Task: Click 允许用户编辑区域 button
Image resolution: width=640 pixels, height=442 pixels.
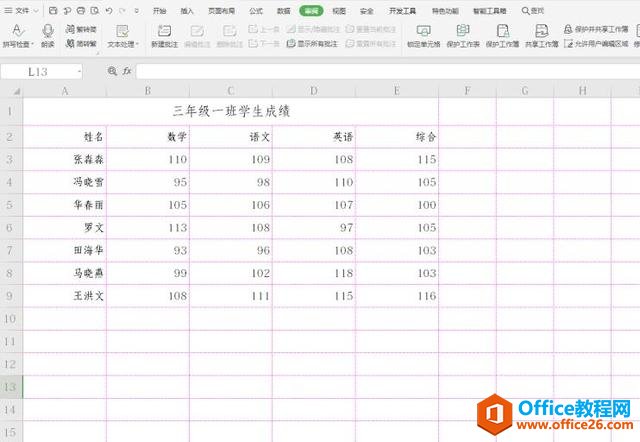Action: (596, 43)
